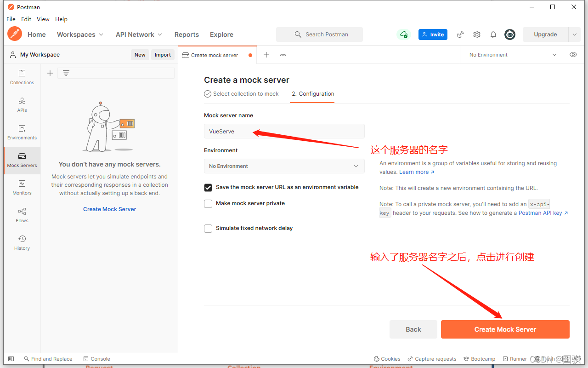Open the tab options ellipsis menu
588x368 pixels.
point(283,55)
